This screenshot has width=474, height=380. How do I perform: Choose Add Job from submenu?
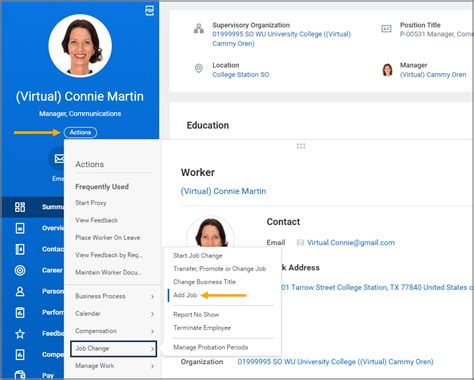tap(185, 295)
